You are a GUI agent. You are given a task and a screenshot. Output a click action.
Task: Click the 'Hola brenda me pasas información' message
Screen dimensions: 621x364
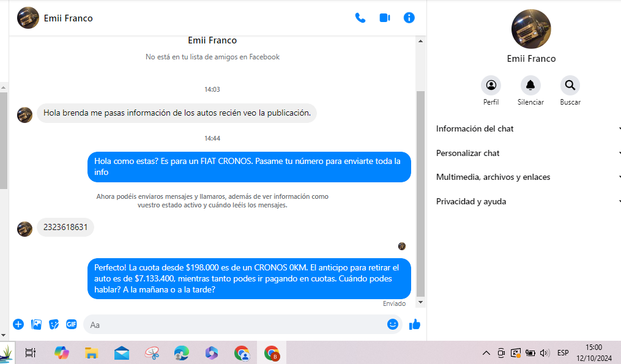click(177, 113)
